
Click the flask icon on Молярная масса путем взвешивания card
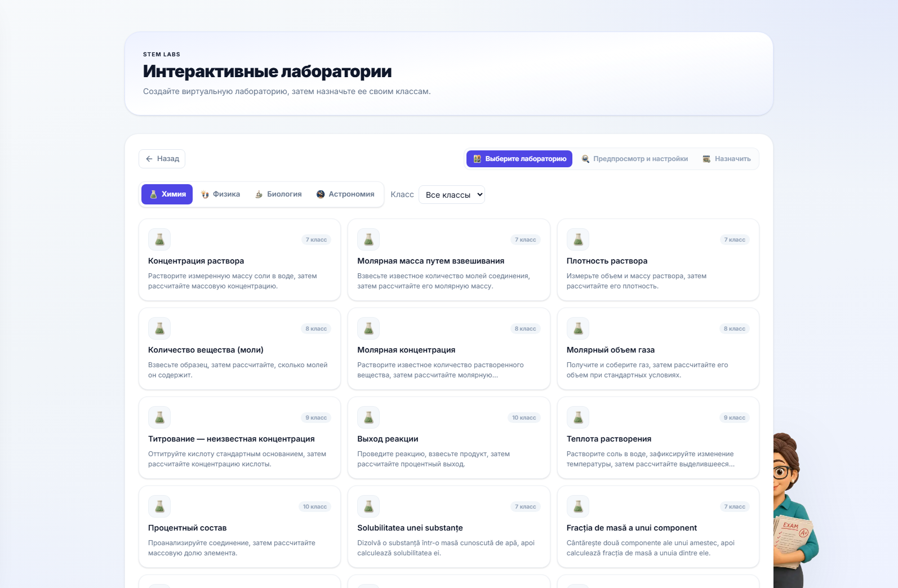[368, 239]
